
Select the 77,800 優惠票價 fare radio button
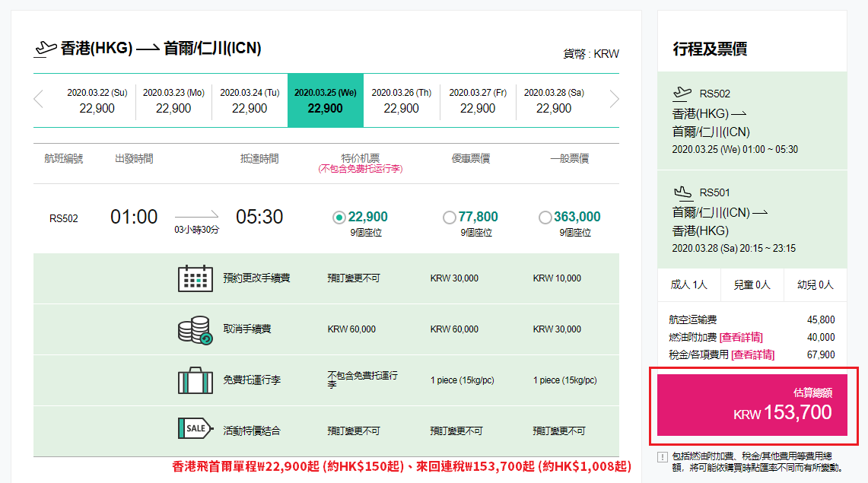[450, 218]
